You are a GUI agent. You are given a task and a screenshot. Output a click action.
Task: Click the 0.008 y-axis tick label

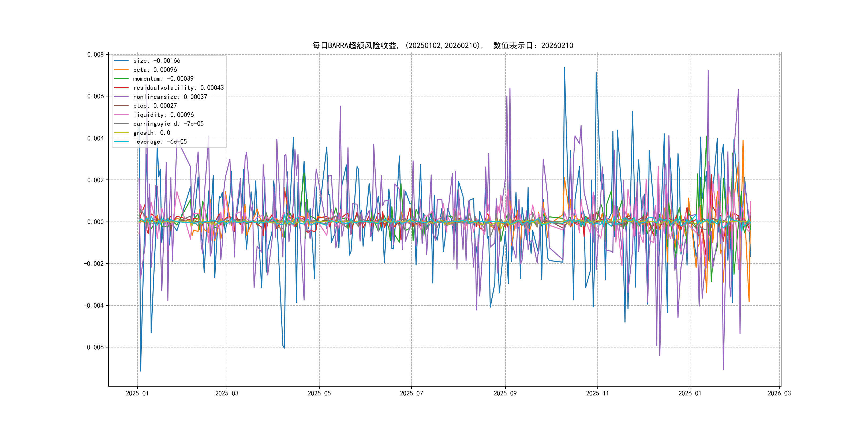(x=95, y=55)
